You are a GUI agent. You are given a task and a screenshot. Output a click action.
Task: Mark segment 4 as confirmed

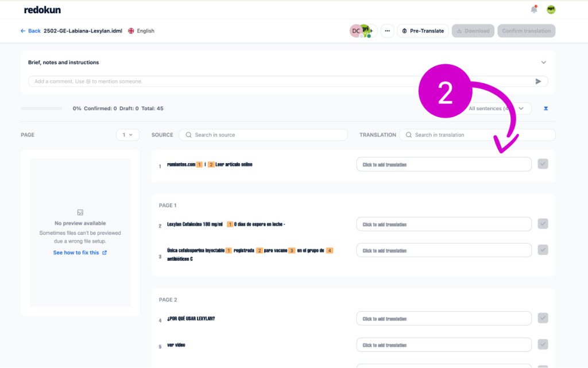coord(543,318)
